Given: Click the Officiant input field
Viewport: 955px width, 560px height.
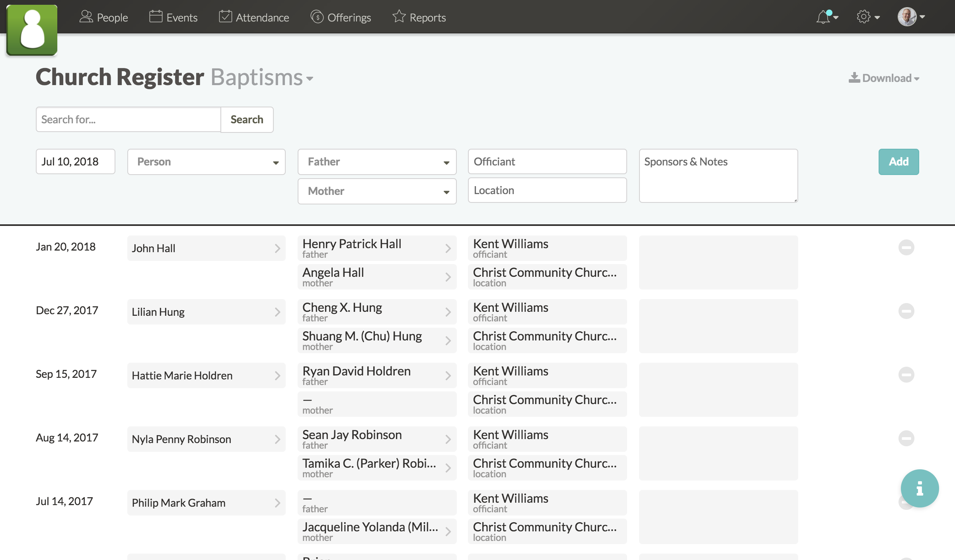Looking at the screenshot, I should click(547, 161).
